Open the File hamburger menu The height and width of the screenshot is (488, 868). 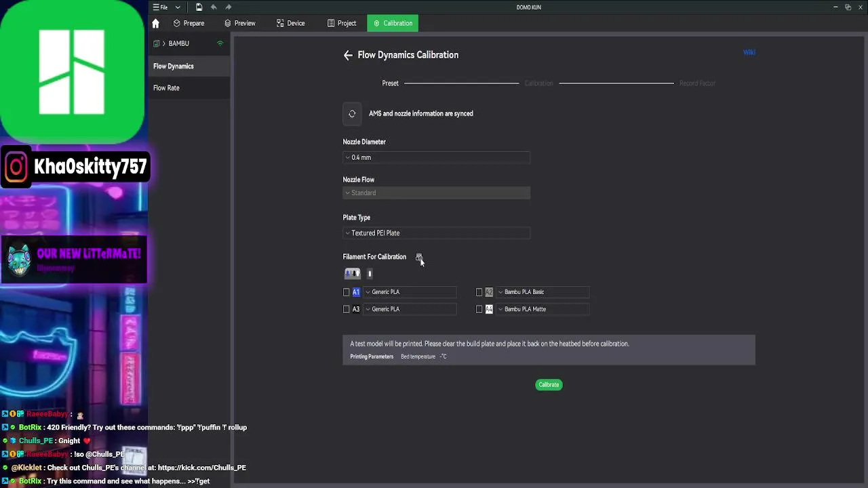(x=160, y=7)
